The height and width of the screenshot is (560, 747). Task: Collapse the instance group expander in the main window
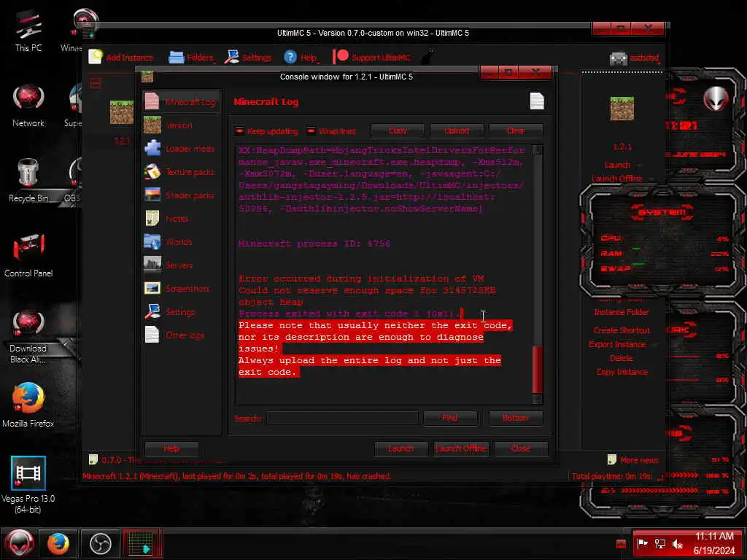coord(96,85)
